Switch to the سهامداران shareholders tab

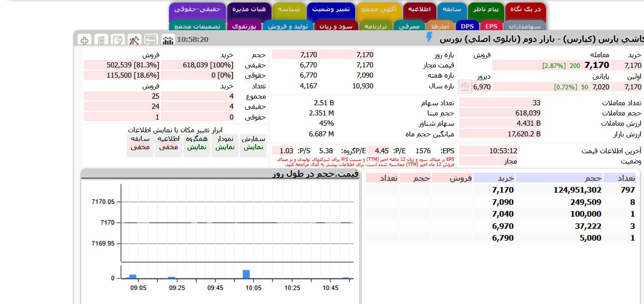(x=526, y=26)
